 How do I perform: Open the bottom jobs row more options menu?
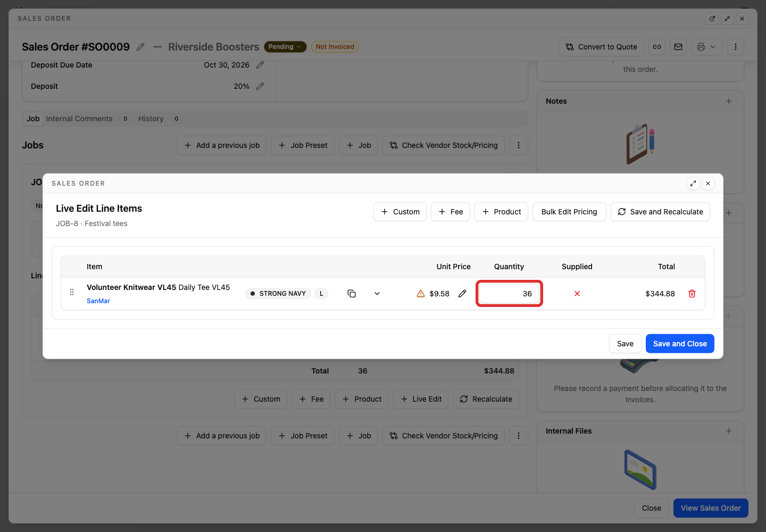point(519,436)
